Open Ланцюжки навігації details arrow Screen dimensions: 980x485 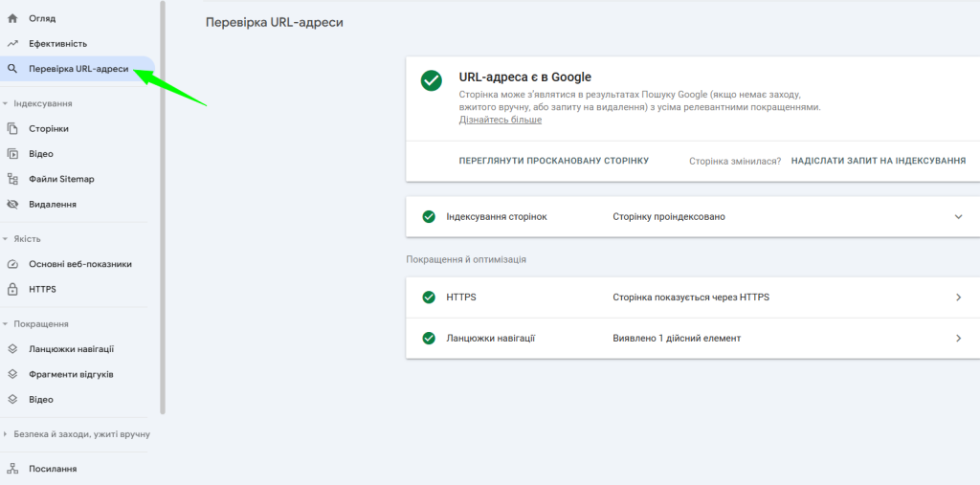pos(958,339)
